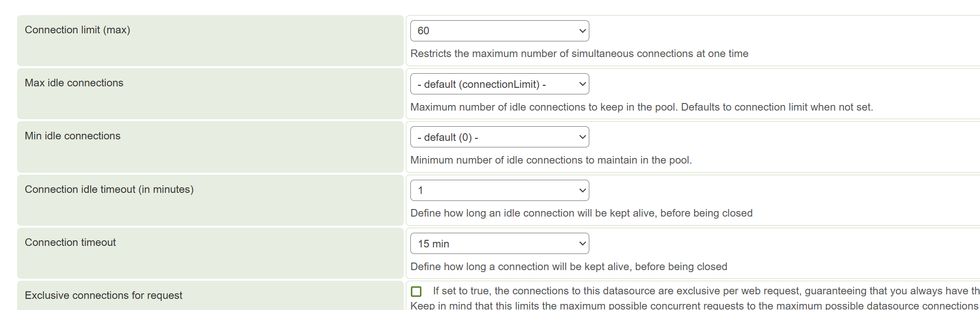Screen dimensions: 980x310
Task: Open the Connection limit (max) dropdown
Action: pyautogui.click(x=499, y=31)
